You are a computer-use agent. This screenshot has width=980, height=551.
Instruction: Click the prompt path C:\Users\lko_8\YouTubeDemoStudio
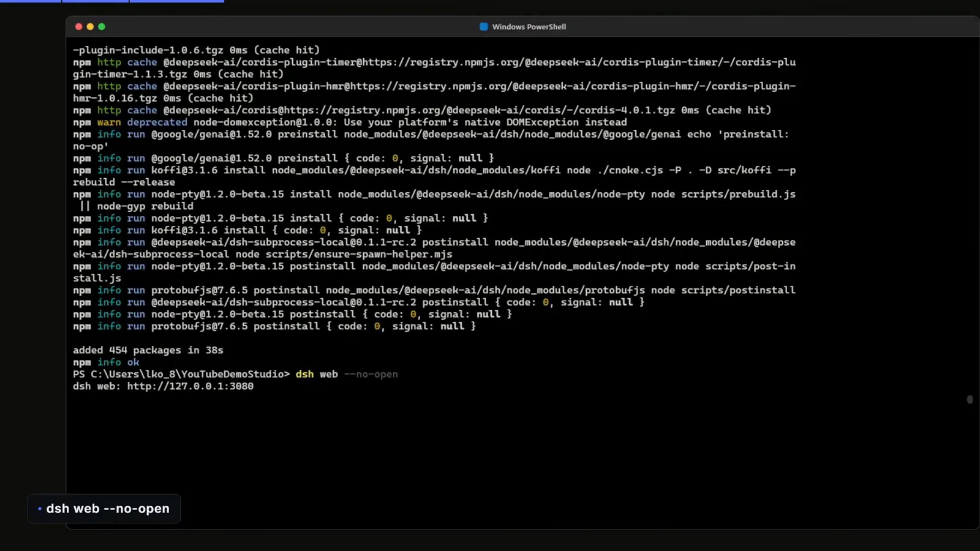[187, 374]
